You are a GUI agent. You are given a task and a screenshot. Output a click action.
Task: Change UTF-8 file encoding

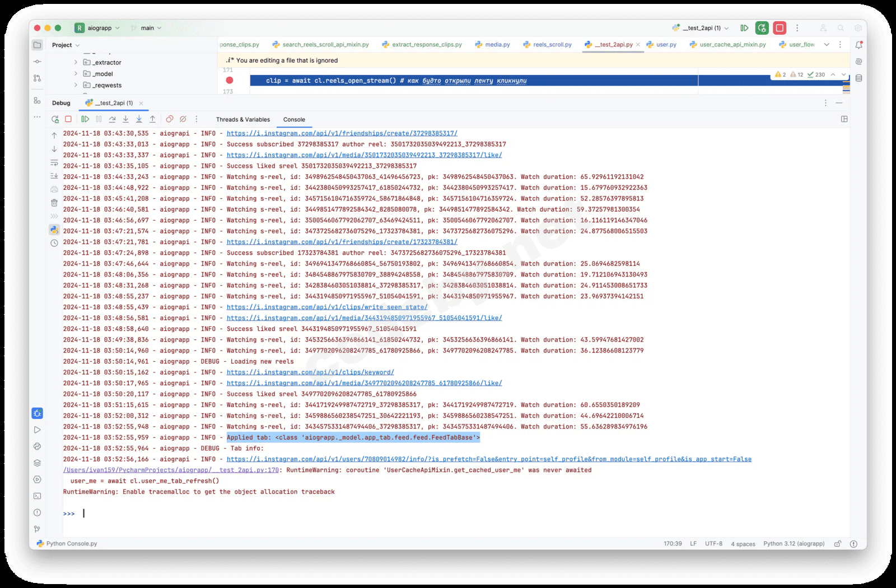point(713,544)
